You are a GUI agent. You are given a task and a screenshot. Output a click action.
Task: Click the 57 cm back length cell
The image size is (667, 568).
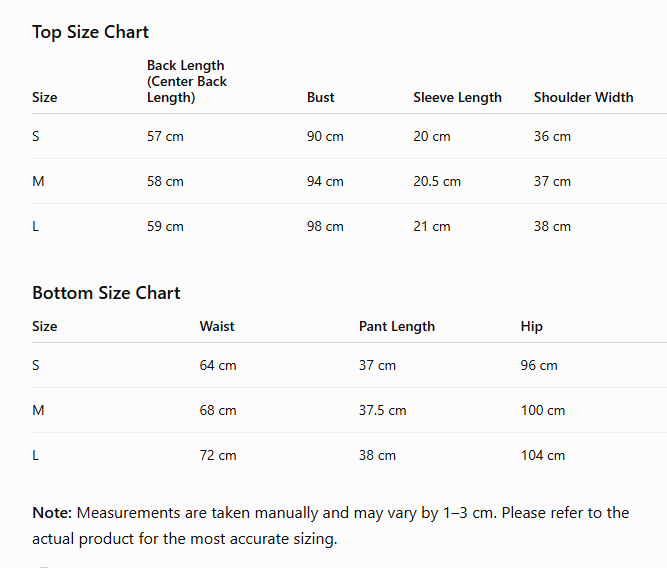pyautogui.click(x=165, y=137)
